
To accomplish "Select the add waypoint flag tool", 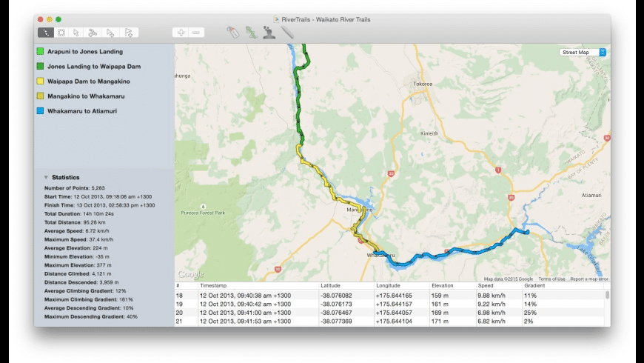I will pyautogui.click(x=129, y=33).
